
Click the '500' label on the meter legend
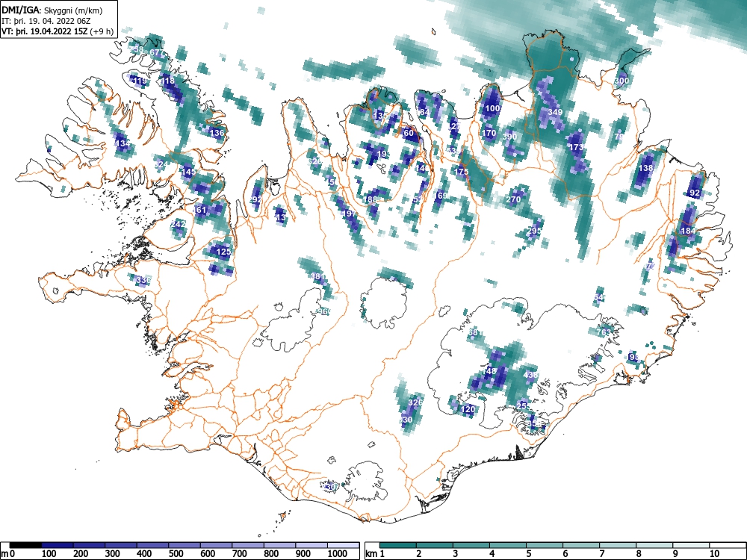point(176,554)
